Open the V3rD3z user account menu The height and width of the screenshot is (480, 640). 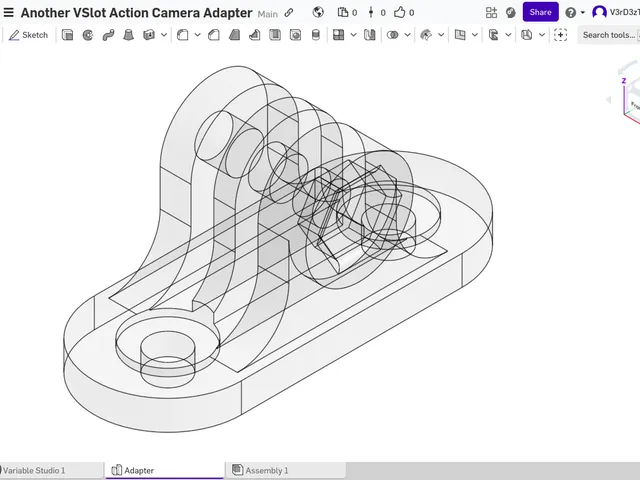(616, 12)
